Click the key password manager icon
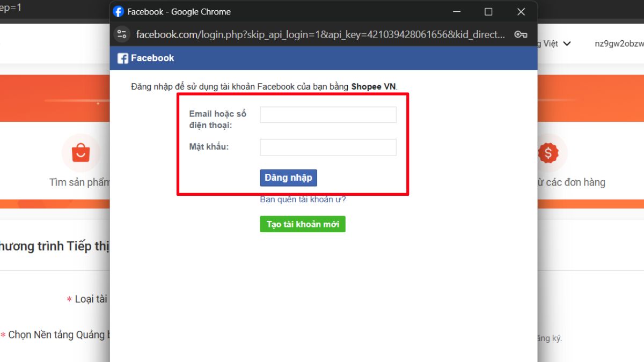 pos(520,34)
